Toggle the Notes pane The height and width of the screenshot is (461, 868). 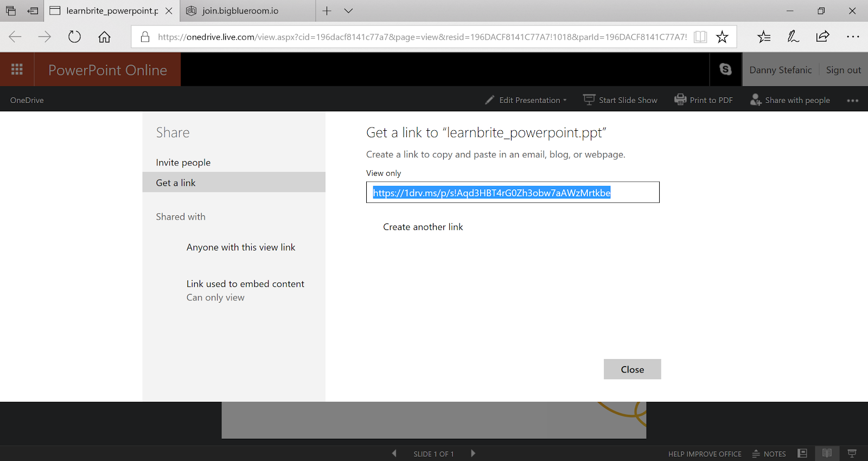click(769, 454)
